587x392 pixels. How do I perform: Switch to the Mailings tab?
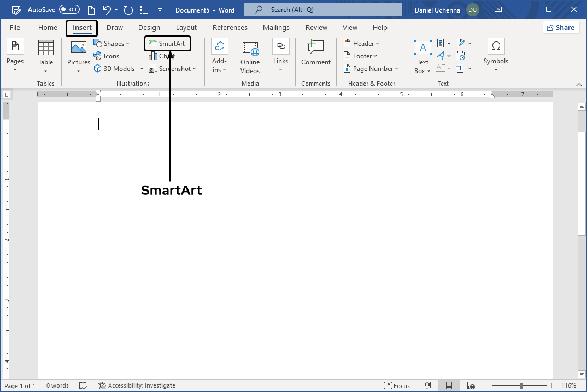point(276,27)
